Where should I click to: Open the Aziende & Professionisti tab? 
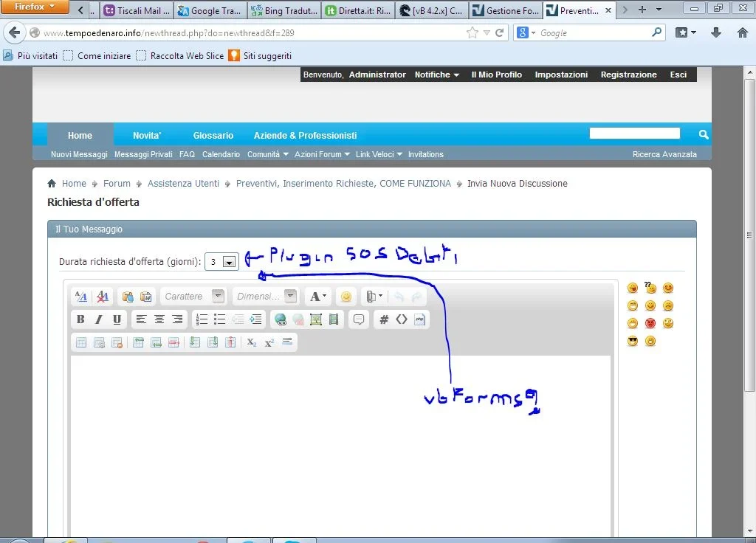tap(305, 136)
